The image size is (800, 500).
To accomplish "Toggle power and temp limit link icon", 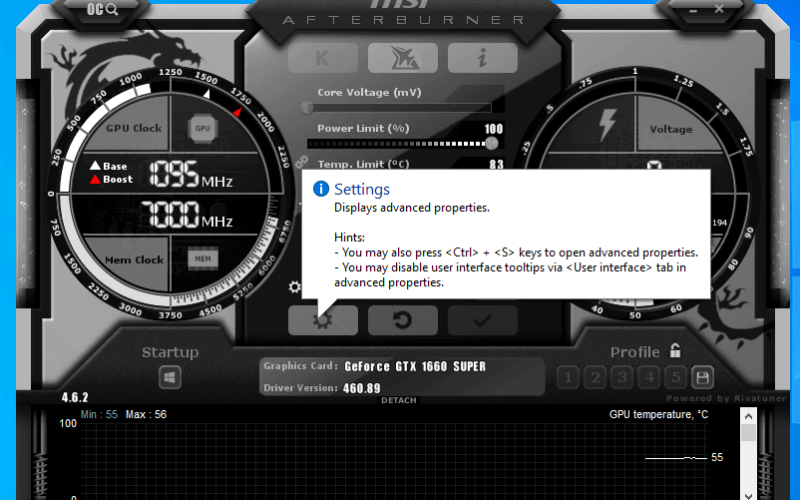I will pyautogui.click(x=302, y=162).
